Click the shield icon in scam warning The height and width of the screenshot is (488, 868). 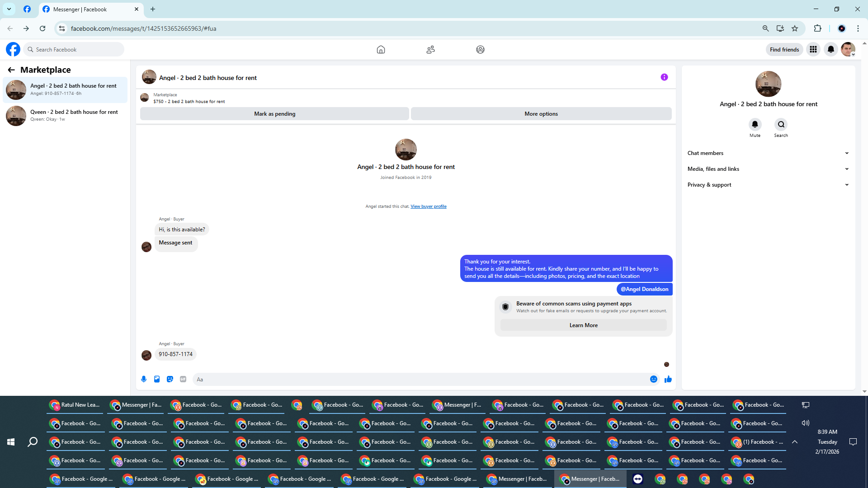[x=505, y=307]
